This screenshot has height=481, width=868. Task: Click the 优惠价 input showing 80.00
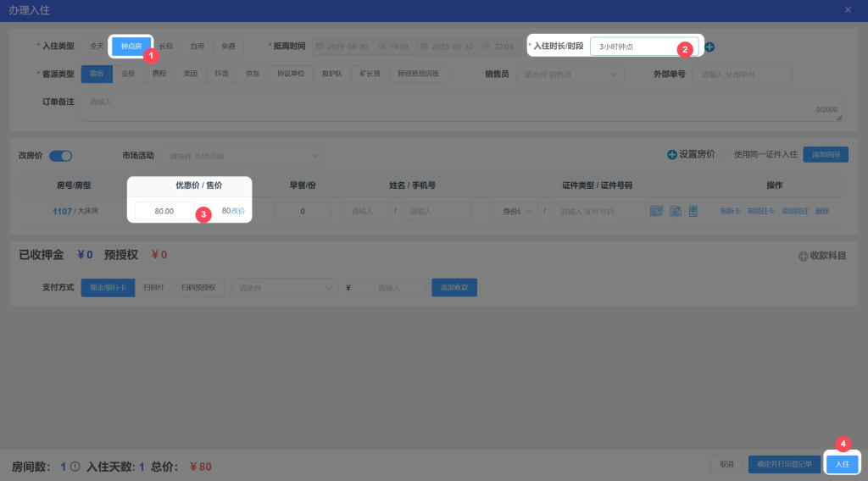pyautogui.click(x=164, y=211)
